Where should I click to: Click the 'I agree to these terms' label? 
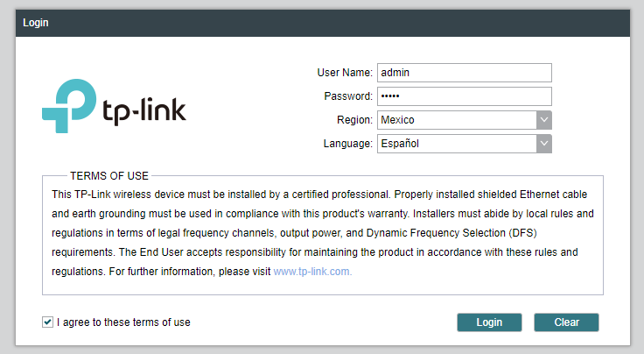(123, 322)
